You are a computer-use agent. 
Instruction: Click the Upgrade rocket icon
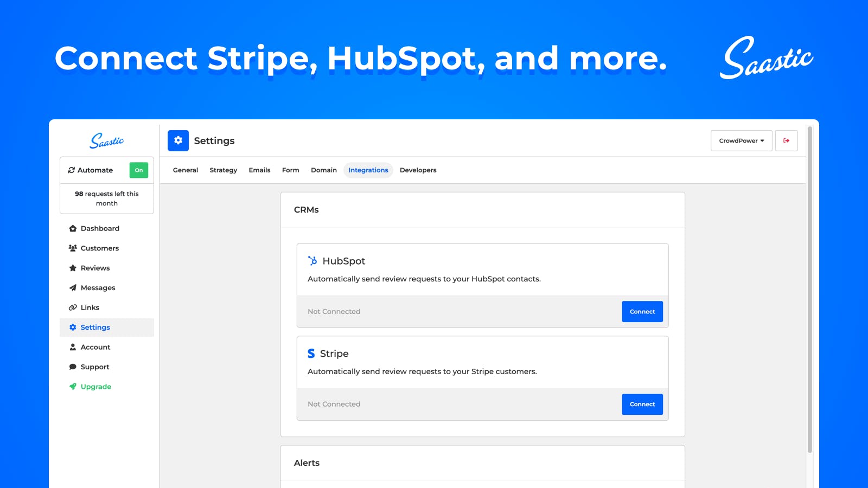pyautogui.click(x=73, y=387)
